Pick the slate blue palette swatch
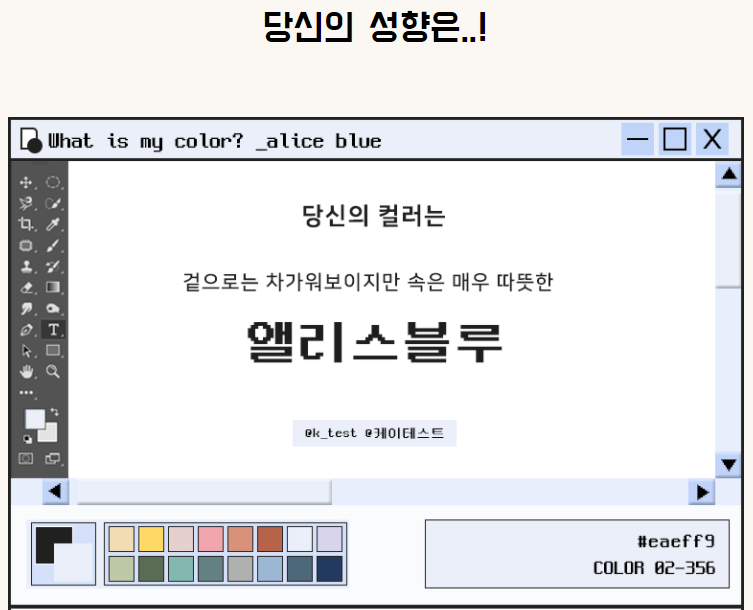Screen dimensions: 753x610 pyautogui.click(x=300, y=569)
